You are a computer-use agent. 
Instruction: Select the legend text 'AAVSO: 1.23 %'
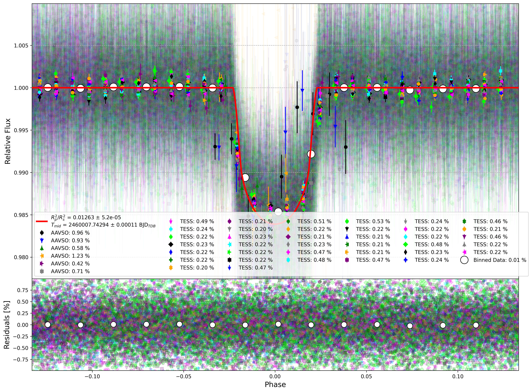[x=70, y=256]
